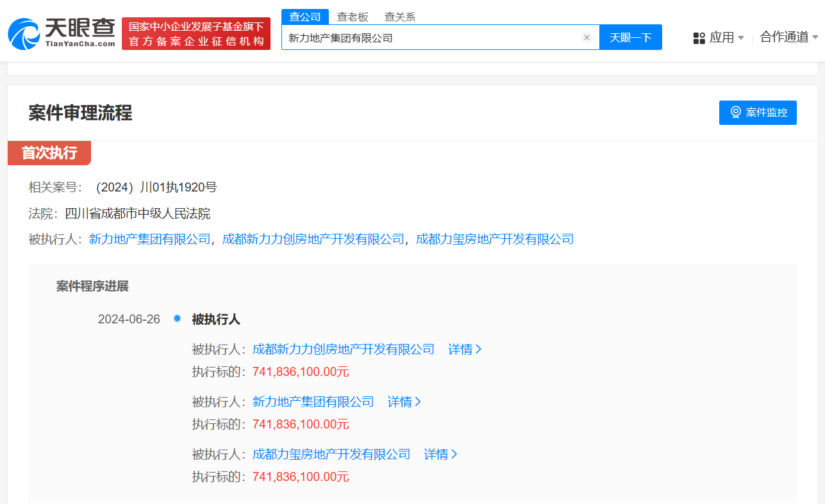Switch to the 查公司 tab
Image resolution: width=825 pixels, height=504 pixels.
click(305, 17)
